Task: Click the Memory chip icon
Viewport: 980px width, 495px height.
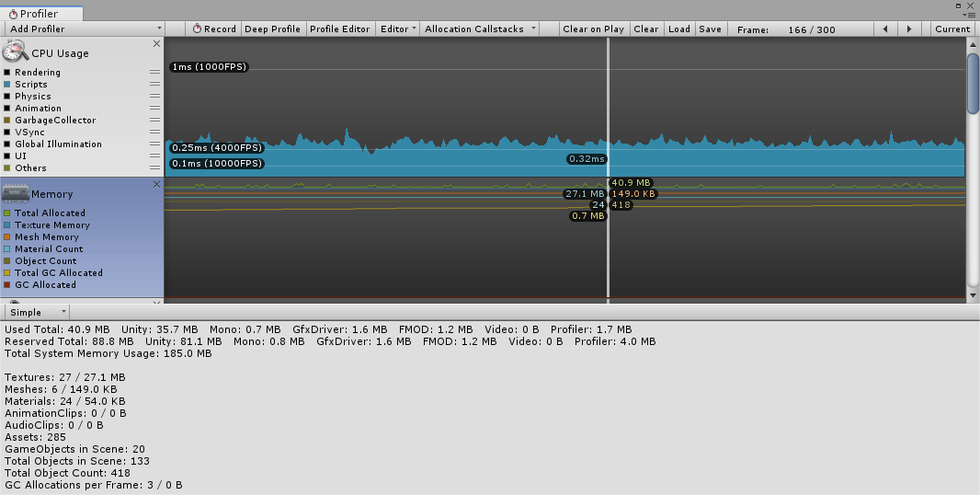Action: pyautogui.click(x=15, y=193)
